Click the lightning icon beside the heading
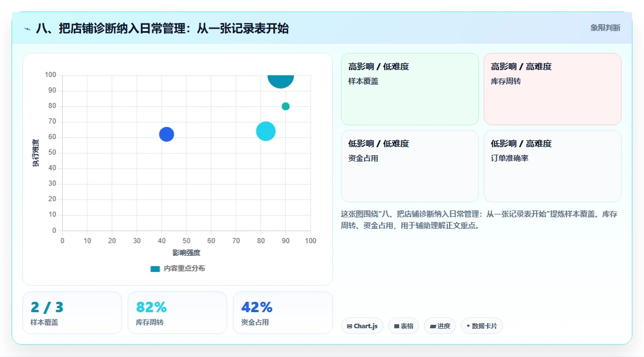 (x=27, y=29)
